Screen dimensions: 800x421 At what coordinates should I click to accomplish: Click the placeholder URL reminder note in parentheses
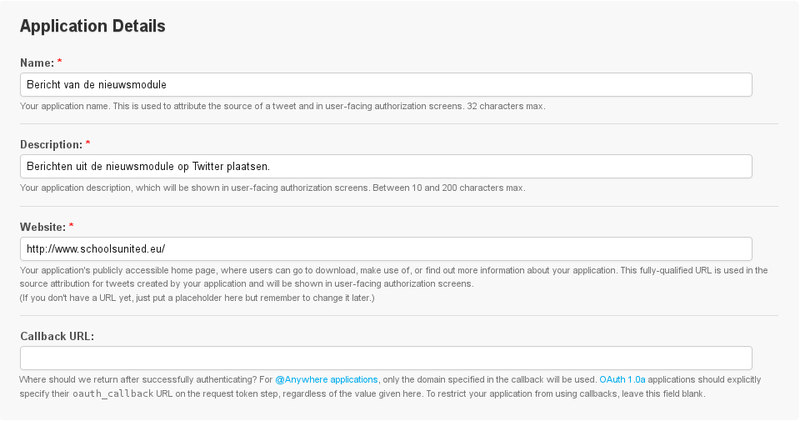coord(197,298)
